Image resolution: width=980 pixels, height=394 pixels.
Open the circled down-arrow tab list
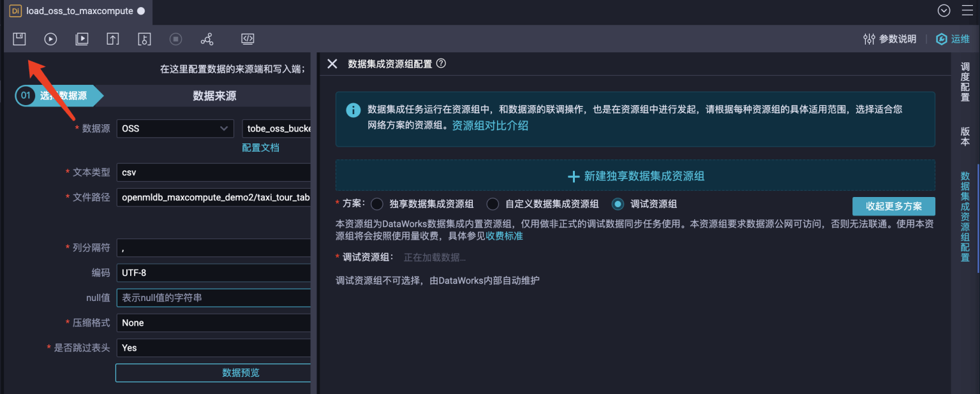[x=944, y=11]
